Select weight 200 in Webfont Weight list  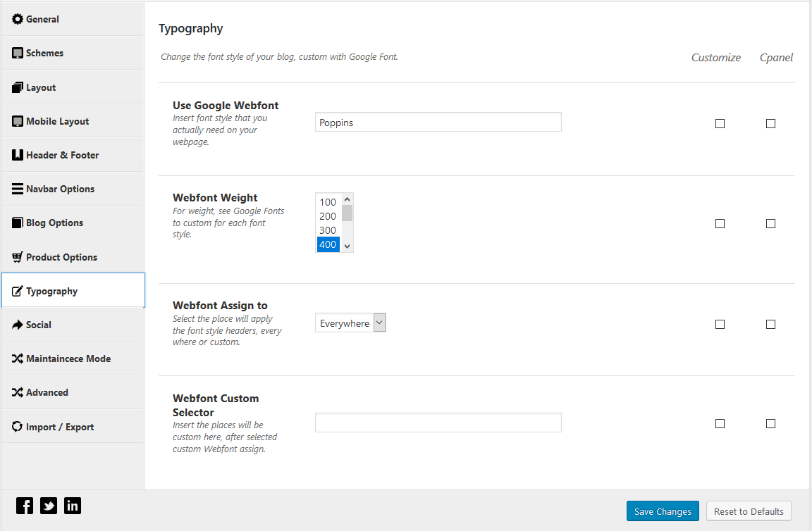point(328,216)
